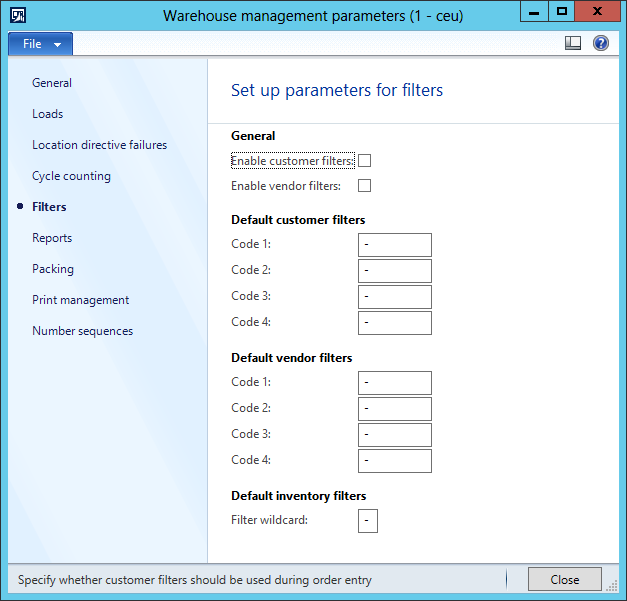Open the Reports section
Screen dimensions: 627x601
click(x=52, y=238)
